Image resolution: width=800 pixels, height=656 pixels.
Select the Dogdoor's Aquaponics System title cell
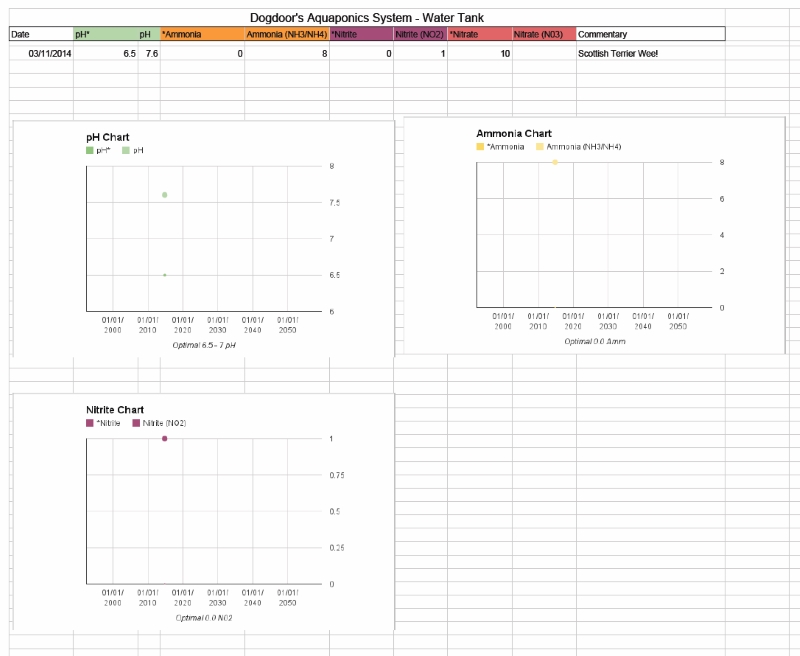[x=367, y=18]
